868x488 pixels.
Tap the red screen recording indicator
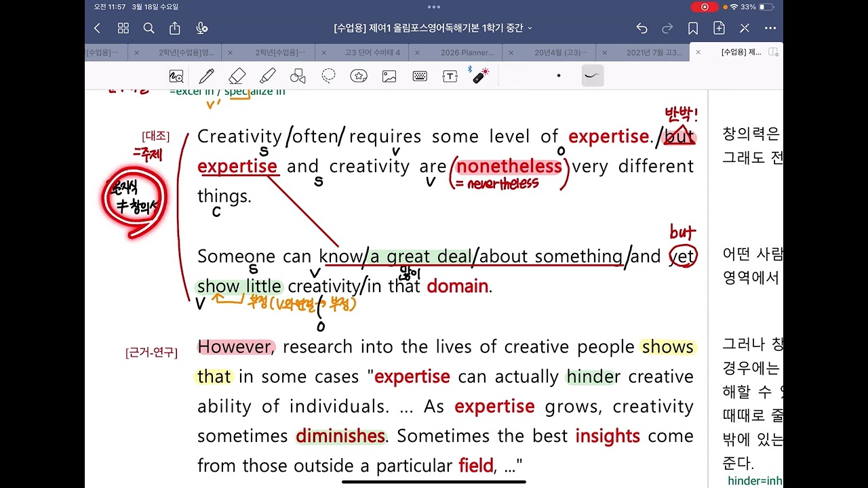pyautogui.click(x=705, y=7)
